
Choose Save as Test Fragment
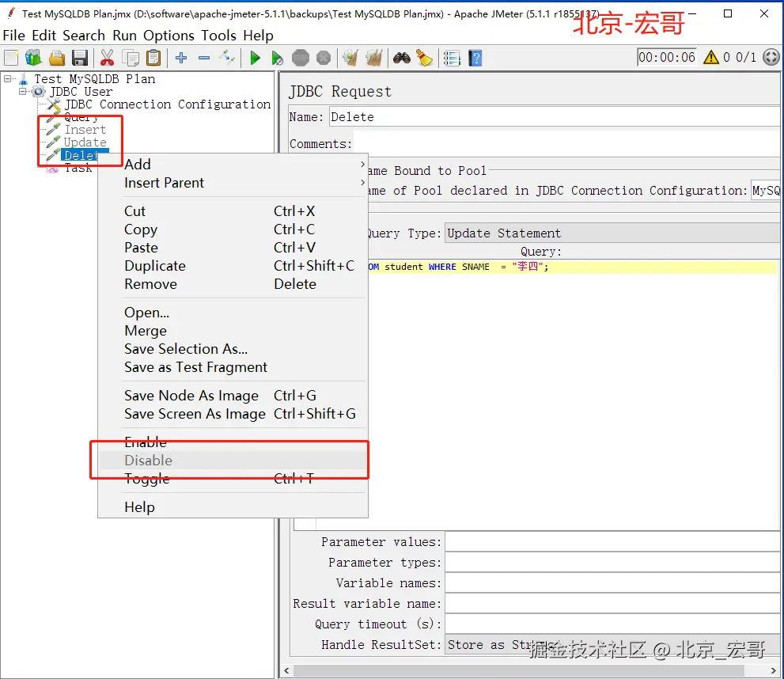[x=233, y=367]
